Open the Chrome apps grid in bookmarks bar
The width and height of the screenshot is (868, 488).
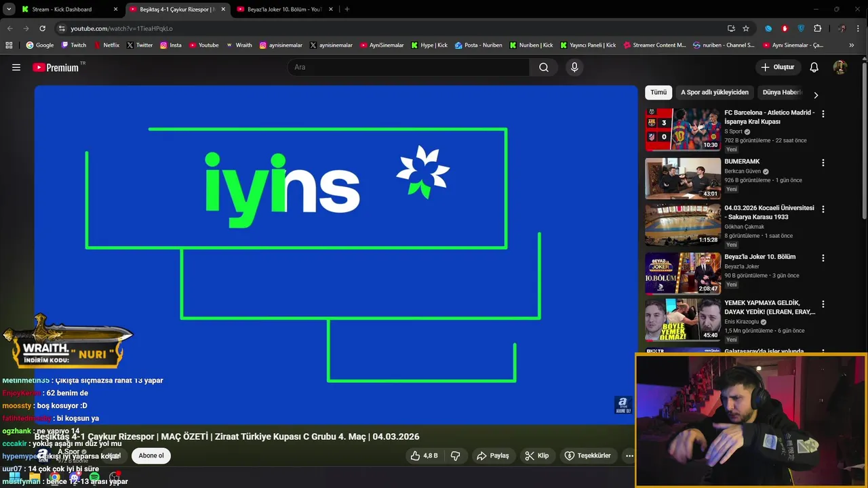pos(9,45)
